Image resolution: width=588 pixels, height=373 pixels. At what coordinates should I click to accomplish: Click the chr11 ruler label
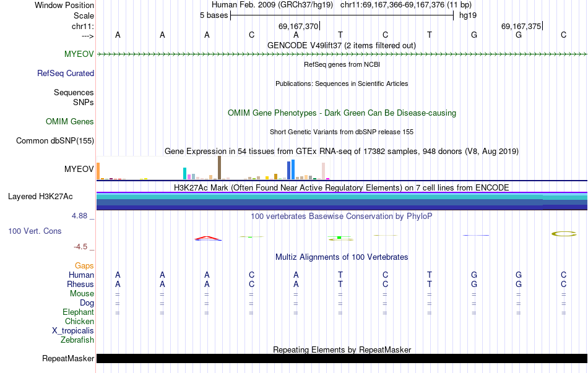pos(83,26)
